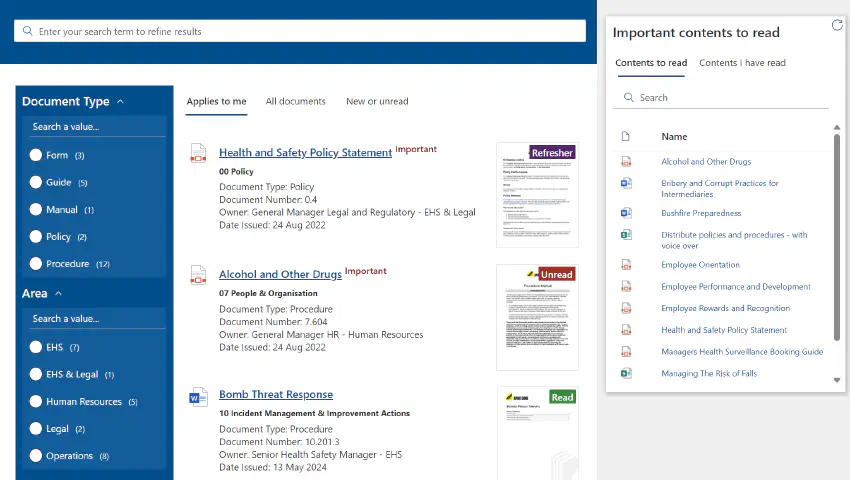Click the scroll down arrow in contents list
The width and height of the screenshot is (850, 480).
tap(837, 380)
